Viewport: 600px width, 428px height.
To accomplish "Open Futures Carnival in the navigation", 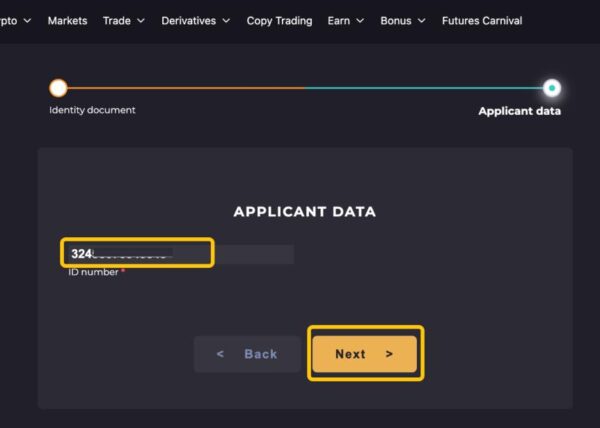I will click(x=482, y=21).
